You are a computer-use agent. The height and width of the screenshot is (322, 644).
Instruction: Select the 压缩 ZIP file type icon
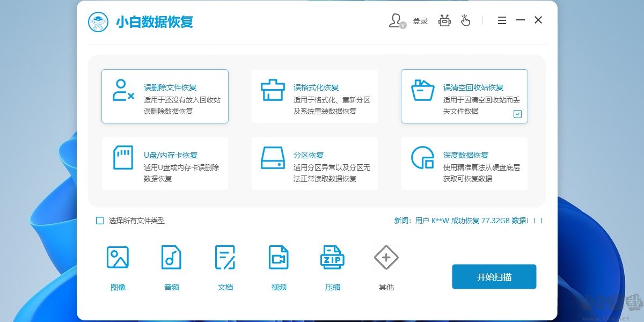point(332,257)
